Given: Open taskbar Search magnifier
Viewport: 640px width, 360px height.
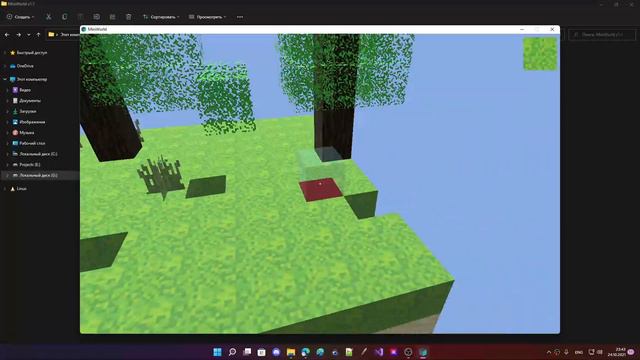Looking at the screenshot, I should click(x=232, y=352).
